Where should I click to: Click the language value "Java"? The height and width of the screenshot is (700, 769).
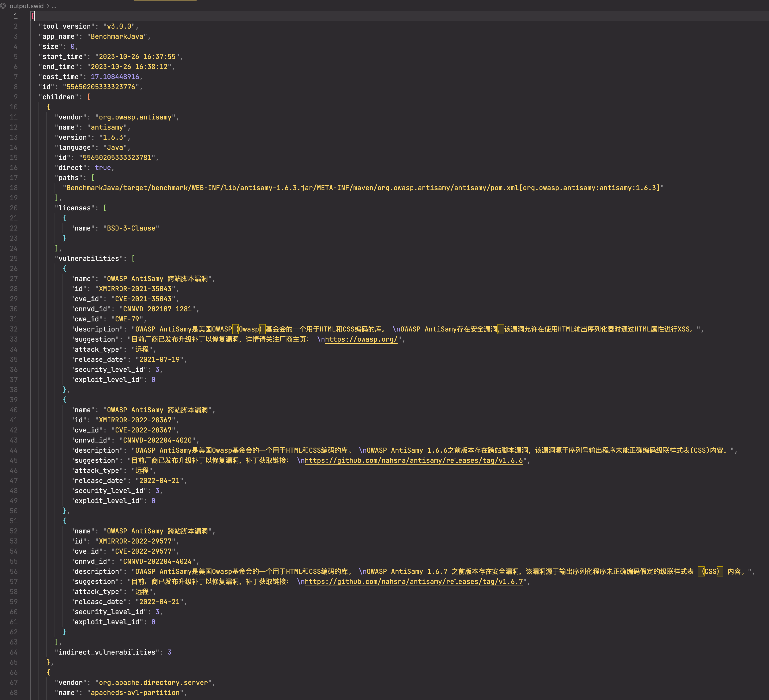115,147
